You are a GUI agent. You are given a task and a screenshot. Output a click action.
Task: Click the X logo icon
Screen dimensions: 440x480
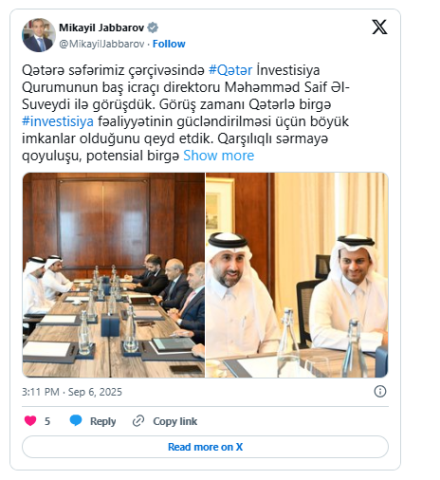tap(379, 27)
